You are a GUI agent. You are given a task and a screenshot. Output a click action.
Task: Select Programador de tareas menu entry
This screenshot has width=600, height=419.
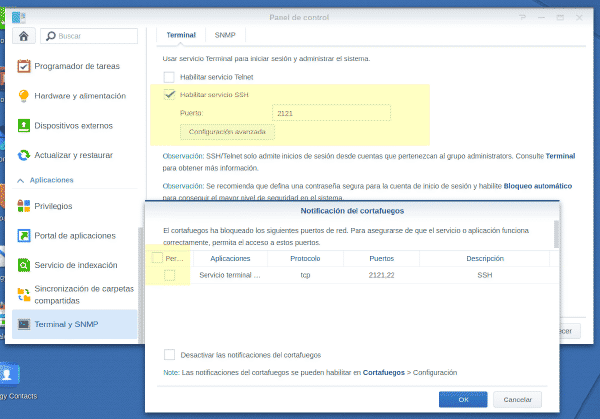click(x=75, y=66)
